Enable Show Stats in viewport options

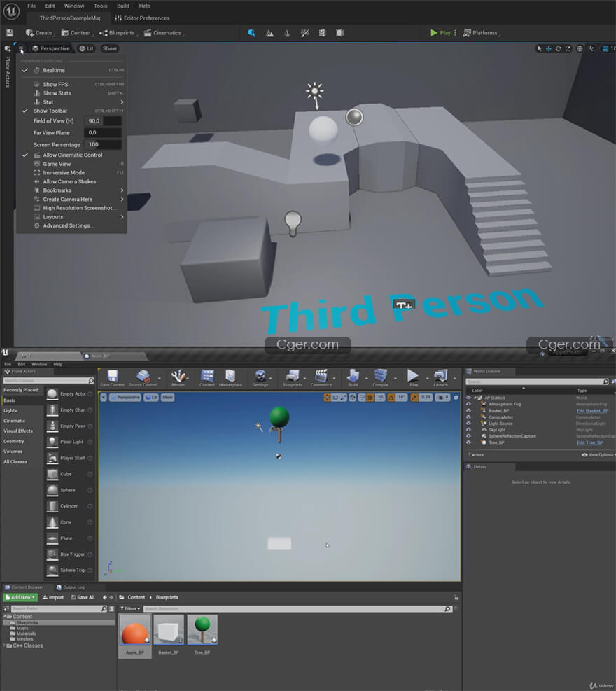(x=72, y=93)
